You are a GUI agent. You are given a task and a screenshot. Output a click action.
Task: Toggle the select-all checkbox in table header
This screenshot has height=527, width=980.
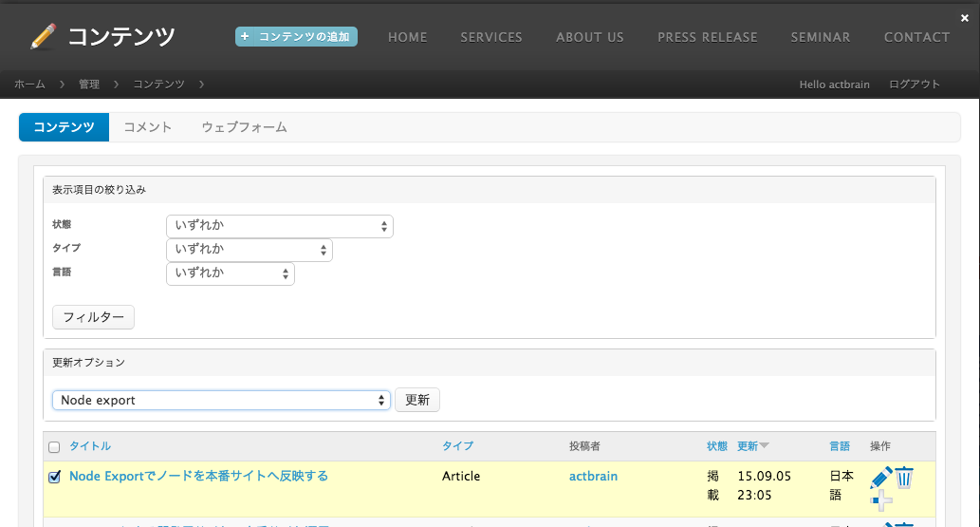click(x=54, y=447)
